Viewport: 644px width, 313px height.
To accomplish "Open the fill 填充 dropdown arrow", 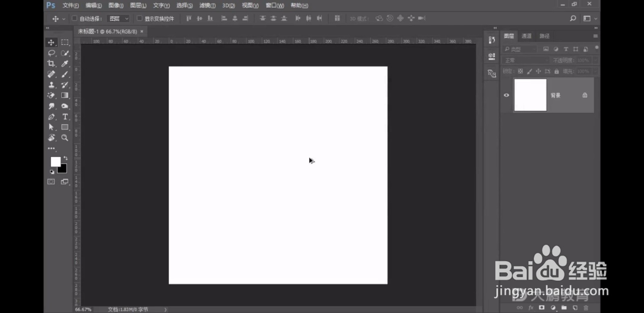I will pos(595,71).
